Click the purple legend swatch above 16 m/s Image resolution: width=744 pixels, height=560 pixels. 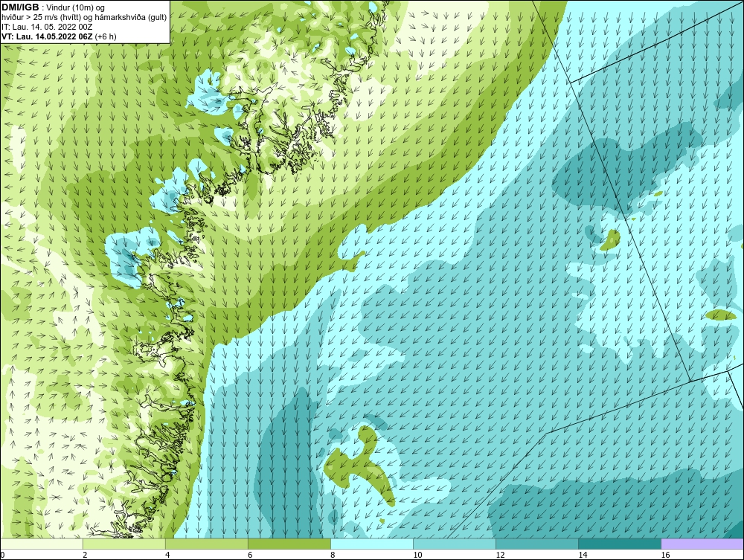[x=702, y=544]
